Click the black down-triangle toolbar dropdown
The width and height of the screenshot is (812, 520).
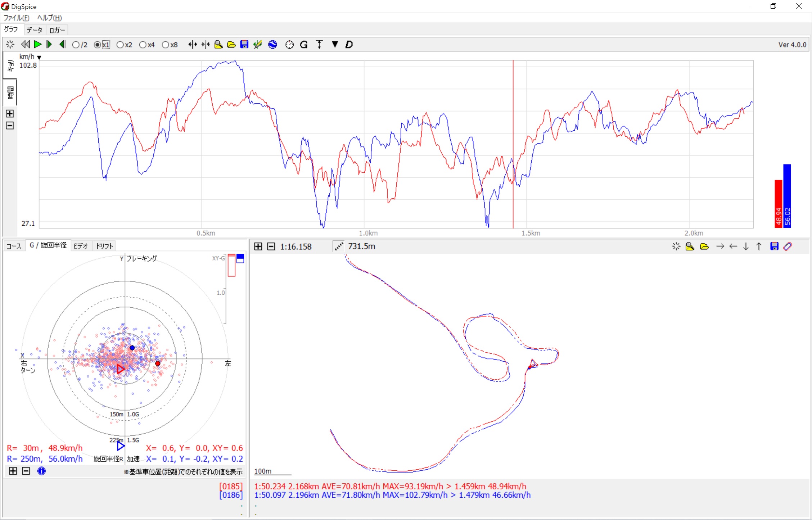click(335, 44)
